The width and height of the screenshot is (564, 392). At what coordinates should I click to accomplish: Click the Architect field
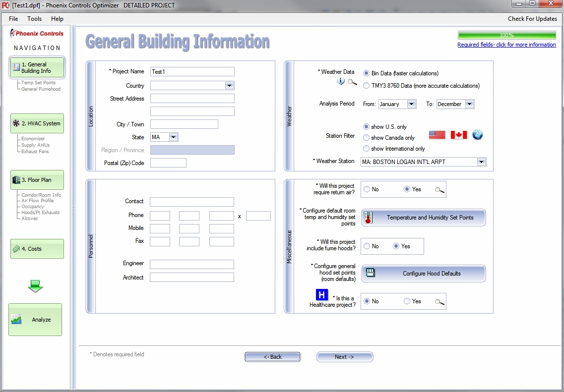(x=191, y=277)
